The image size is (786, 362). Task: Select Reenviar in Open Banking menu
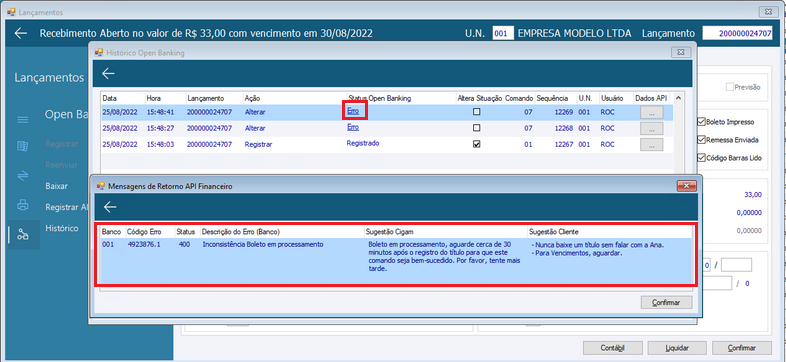point(61,164)
